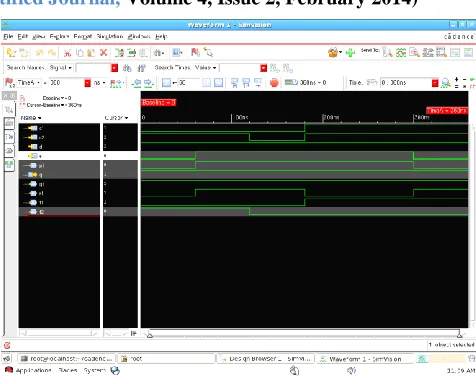Open the File menu
The width and height of the screenshot is (476, 384).
[8, 36]
